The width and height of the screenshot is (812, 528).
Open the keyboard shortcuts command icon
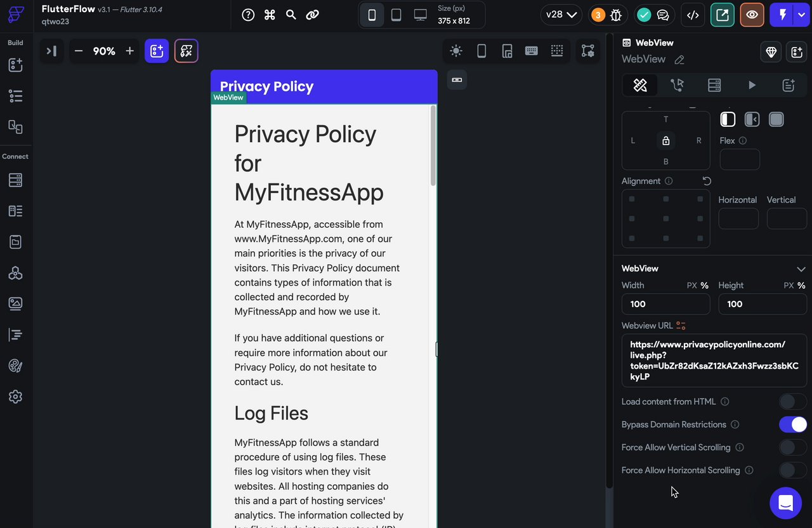(270, 15)
